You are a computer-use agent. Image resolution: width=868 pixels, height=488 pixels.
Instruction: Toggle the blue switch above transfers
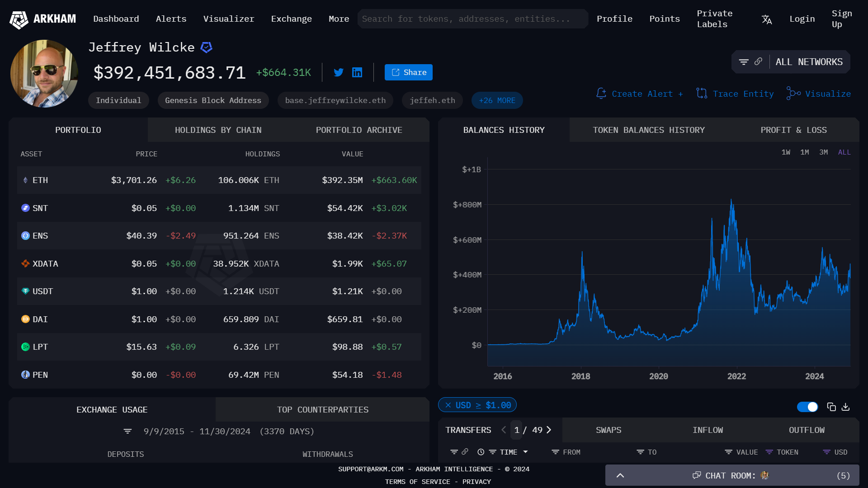[x=807, y=407]
